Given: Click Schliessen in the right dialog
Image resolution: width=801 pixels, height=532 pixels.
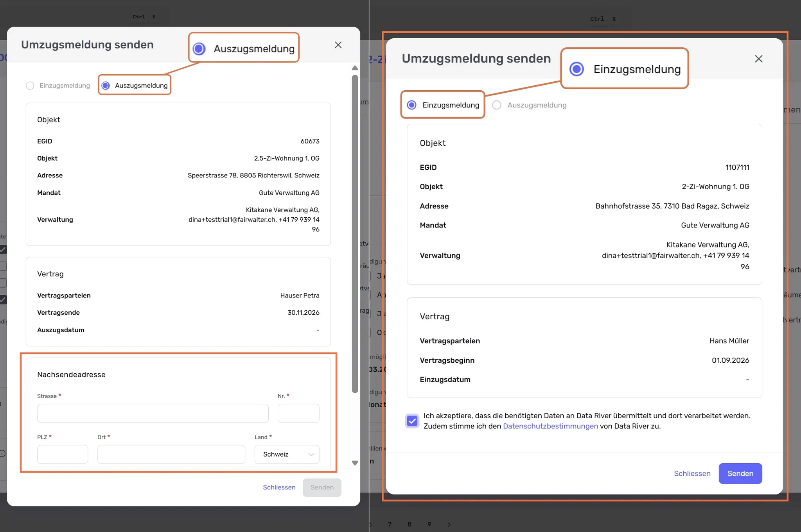Looking at the screenshot, I should 692,473.
